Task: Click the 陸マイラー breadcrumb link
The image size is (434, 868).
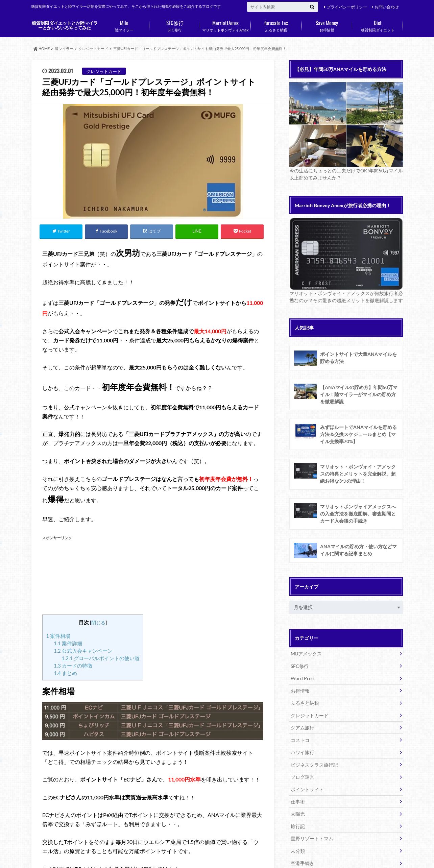Action: click(64, 49)
